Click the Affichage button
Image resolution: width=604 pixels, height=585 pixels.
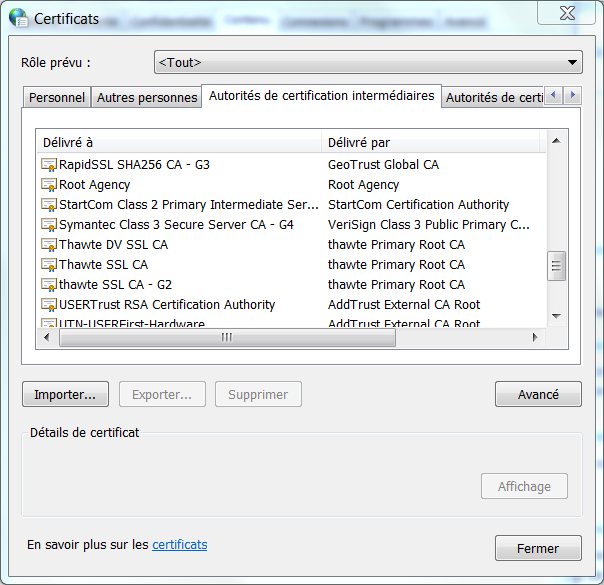pos(524,486)
